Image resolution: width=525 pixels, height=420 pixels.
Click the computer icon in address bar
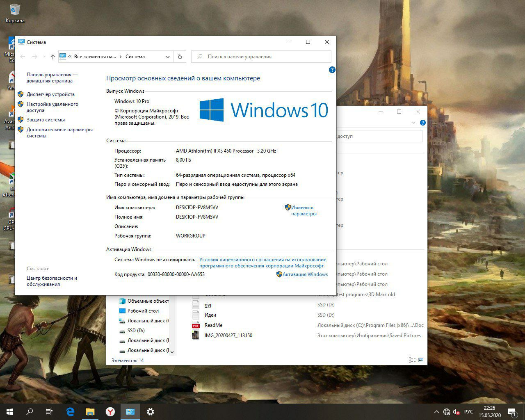pyautogui.click(x=63, y=57)
